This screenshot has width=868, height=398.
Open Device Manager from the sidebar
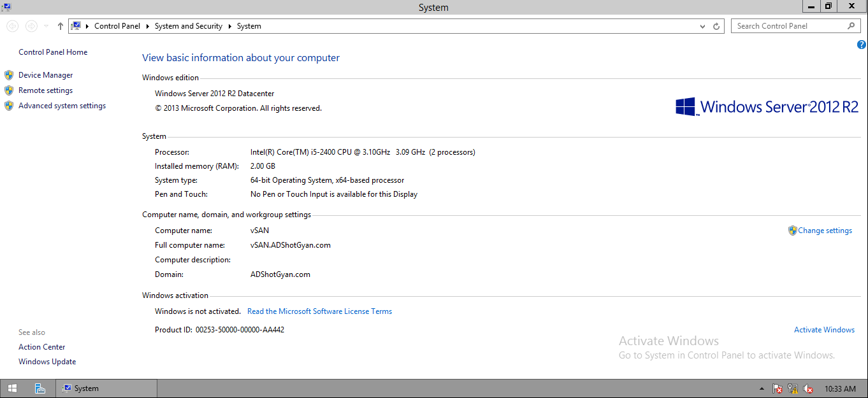[x=45, y=75]
